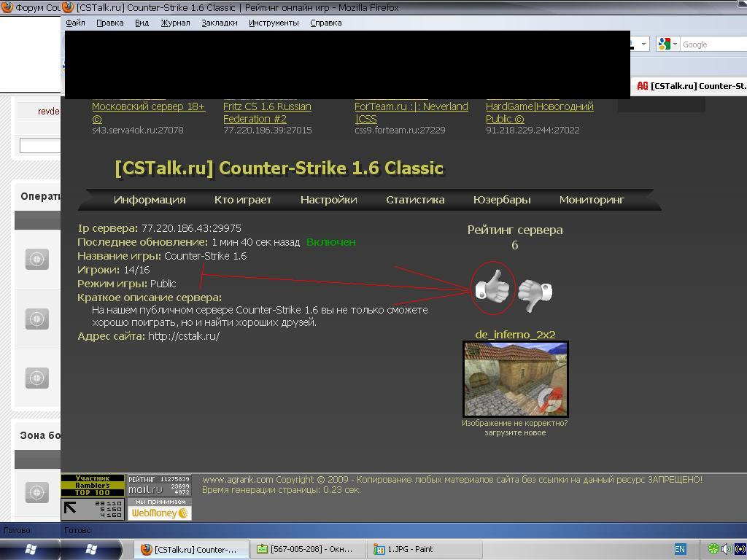
Task: Click the WebMoney banner
Action: 159,509
